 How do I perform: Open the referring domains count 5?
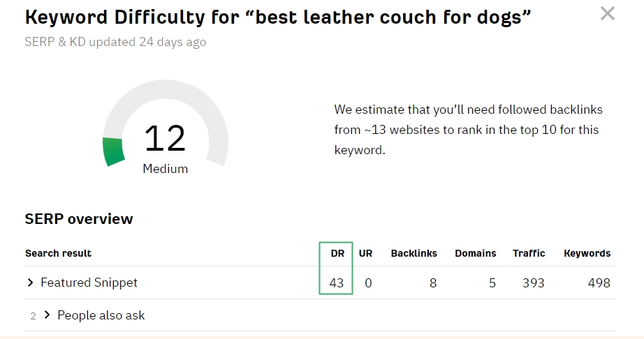pos(492,282)
